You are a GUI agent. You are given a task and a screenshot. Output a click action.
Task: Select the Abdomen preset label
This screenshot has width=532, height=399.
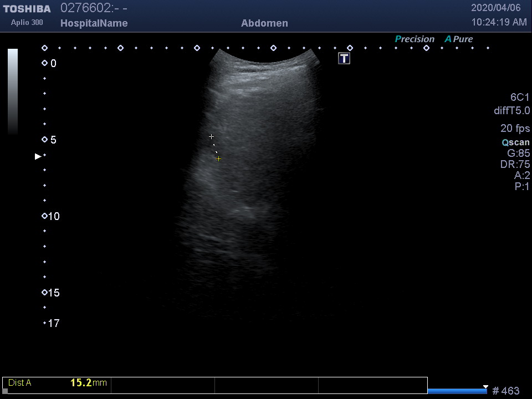(264, 23)
